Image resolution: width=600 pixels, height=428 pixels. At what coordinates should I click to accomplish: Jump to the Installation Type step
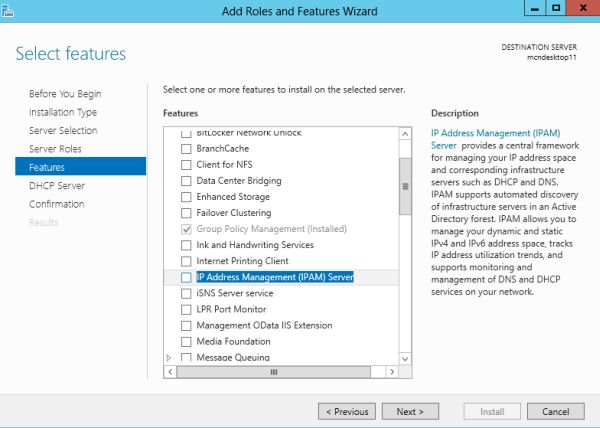pyautogui.click(x=62, y=112)
